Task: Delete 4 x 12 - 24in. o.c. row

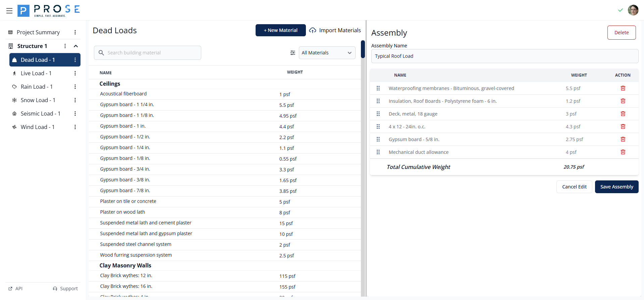Action: pyautogui.click(x=623, y=127)
